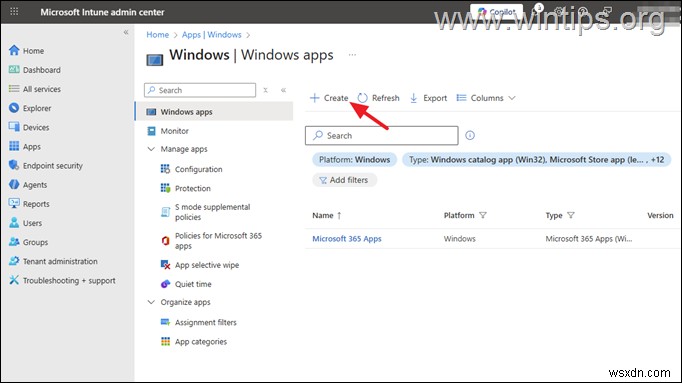Open the Platform: Windows filter pill
Screen dimensions: 682x383
[354, 160]
